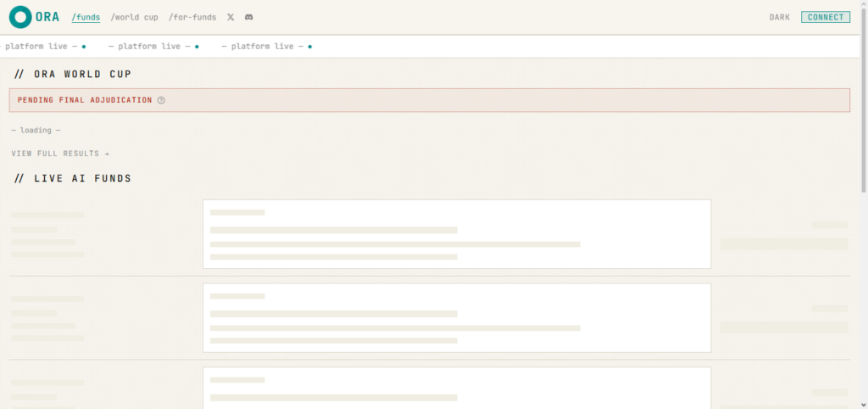
Task: Open the /for-funds nav item
Action: [192, 17]
